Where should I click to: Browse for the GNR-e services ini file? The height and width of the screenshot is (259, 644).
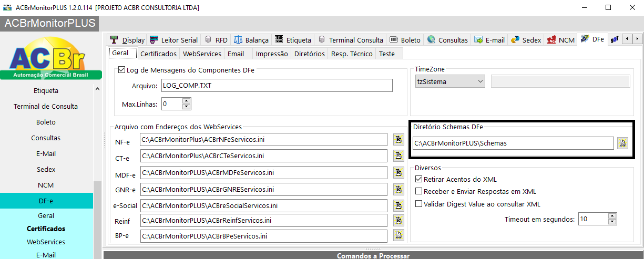tap(398, 189)
